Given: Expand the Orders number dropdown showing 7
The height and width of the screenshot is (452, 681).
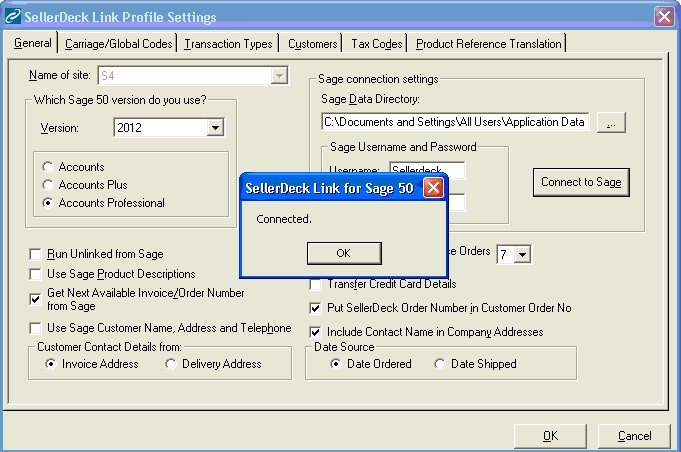Looking at the screenshot, I should click(522, 255).
